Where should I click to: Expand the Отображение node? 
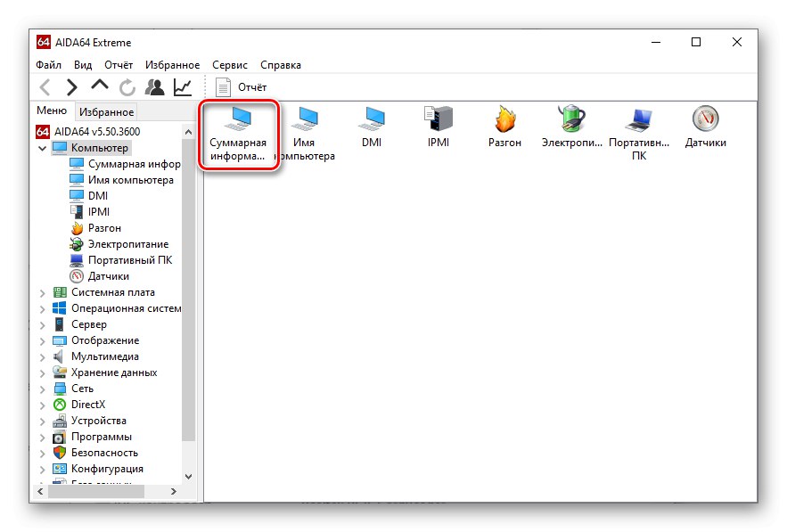pyautogui.click(x=43, y=340)
